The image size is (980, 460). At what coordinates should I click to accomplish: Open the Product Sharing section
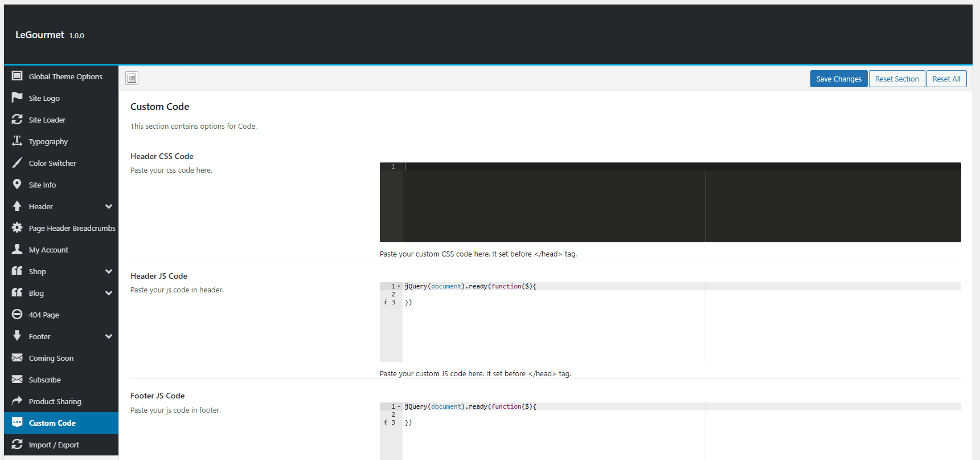pyautogui.click(x=61, y=401)
